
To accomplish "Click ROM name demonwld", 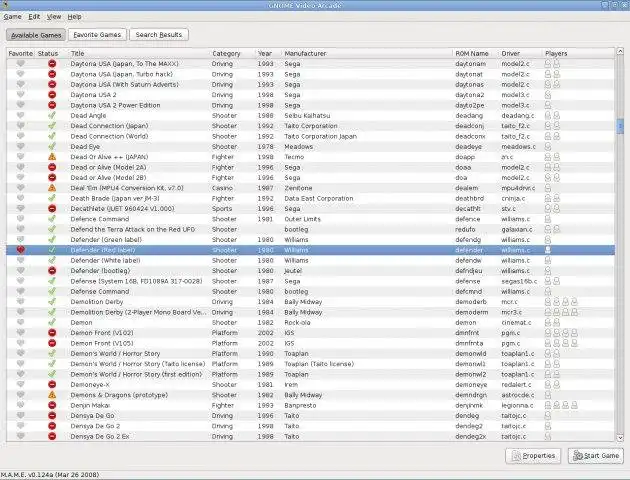I will click(471, 353).
